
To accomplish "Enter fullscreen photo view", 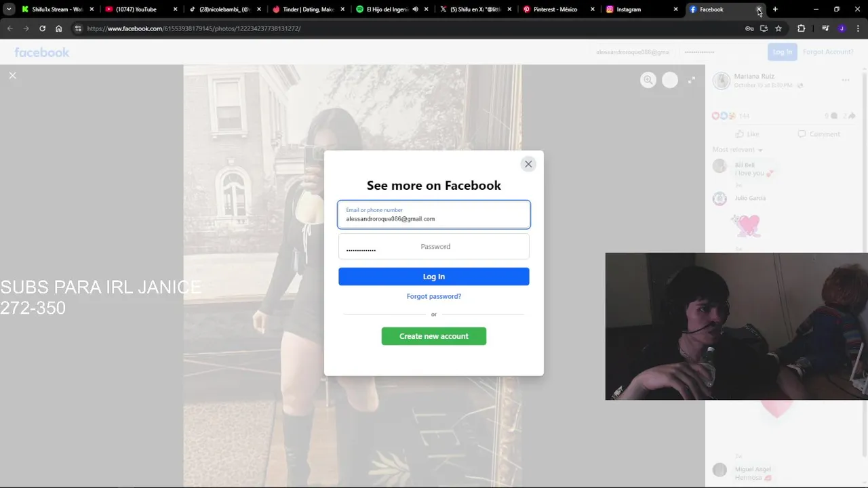I will click(x=691, y=80).
